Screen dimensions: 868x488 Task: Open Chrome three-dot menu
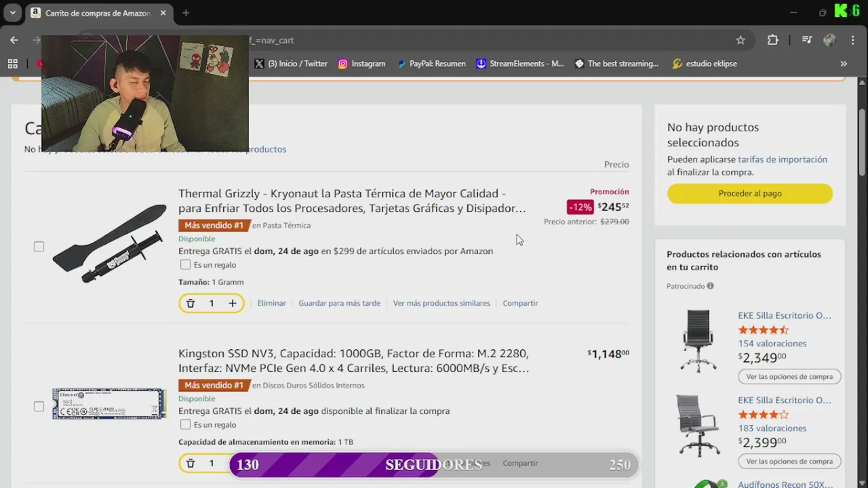tap(852, 40)
